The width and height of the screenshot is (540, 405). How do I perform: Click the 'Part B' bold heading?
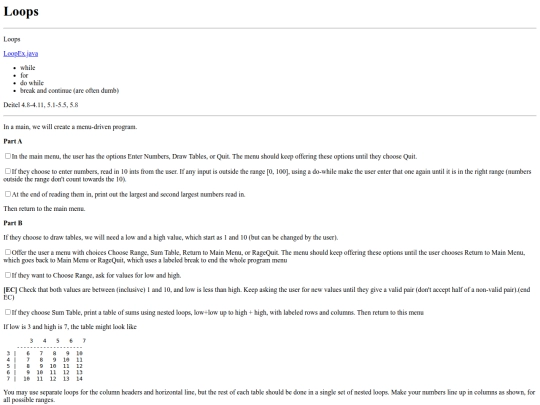(13, 223)
